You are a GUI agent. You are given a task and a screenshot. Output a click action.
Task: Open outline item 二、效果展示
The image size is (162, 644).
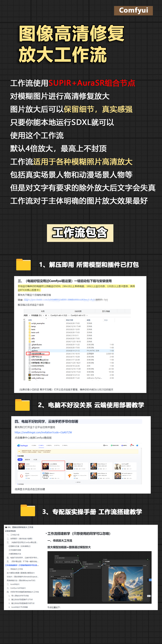[x=19, y=539]
